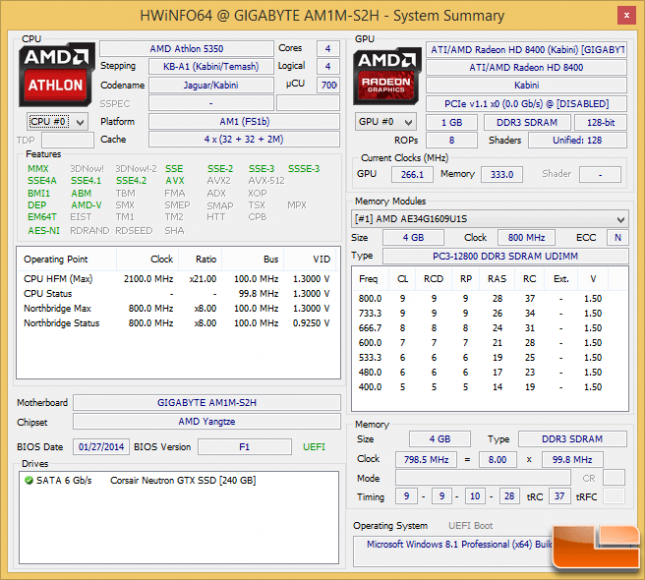Select the 400.0 frequency timing row
This screenshot has height=580, width=645.
click(x=490, y=387)
